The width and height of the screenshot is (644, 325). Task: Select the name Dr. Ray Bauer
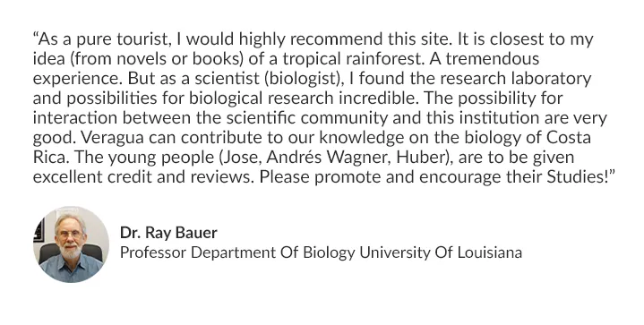point(168,233)
